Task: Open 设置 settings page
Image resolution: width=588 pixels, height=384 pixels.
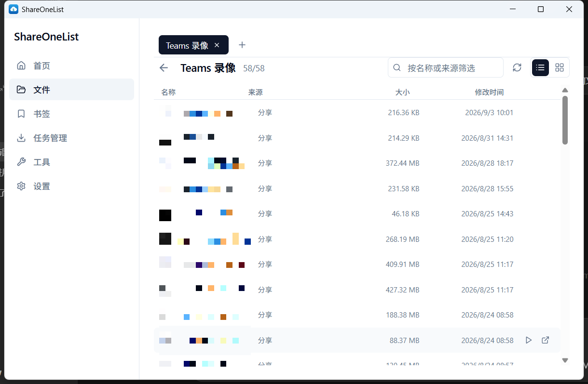Action: [x=71, y=186]
